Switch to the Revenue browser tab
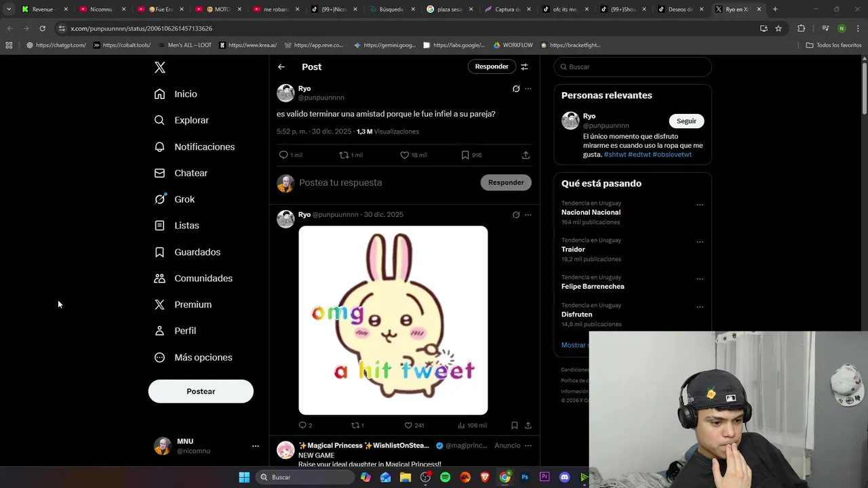868x488 pixels. coord(43,9)
